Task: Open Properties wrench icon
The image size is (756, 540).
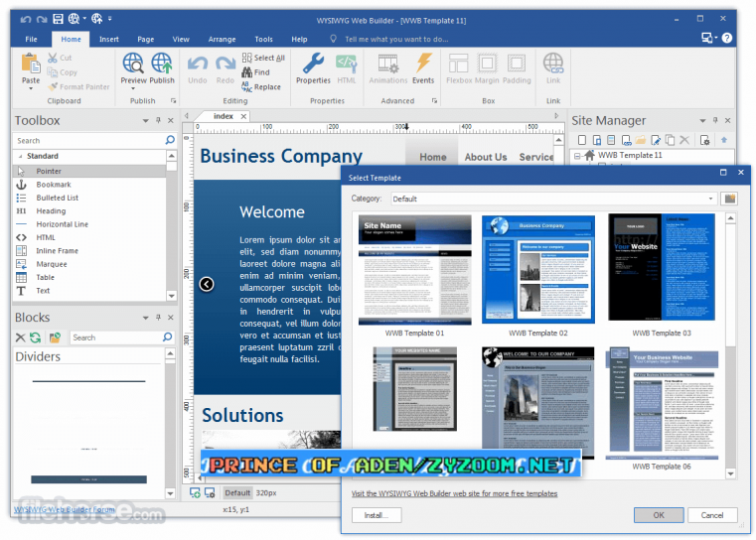Action: click(313, 64)
